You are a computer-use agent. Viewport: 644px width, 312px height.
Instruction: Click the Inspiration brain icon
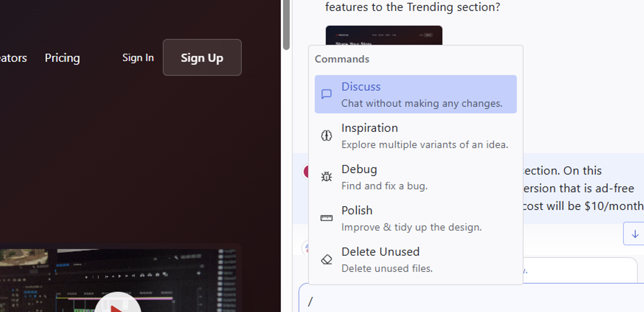(x=326, y=135)
